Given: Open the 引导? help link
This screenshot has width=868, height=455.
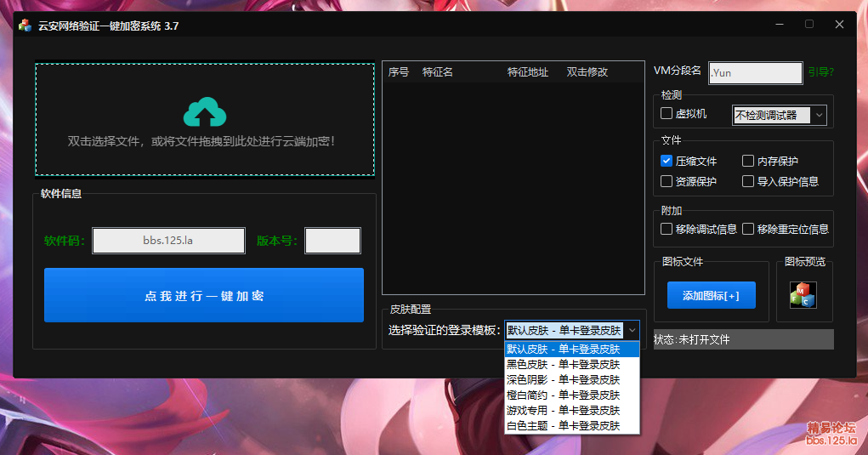Looking at the screenshot, I should (x=820, y=72).
